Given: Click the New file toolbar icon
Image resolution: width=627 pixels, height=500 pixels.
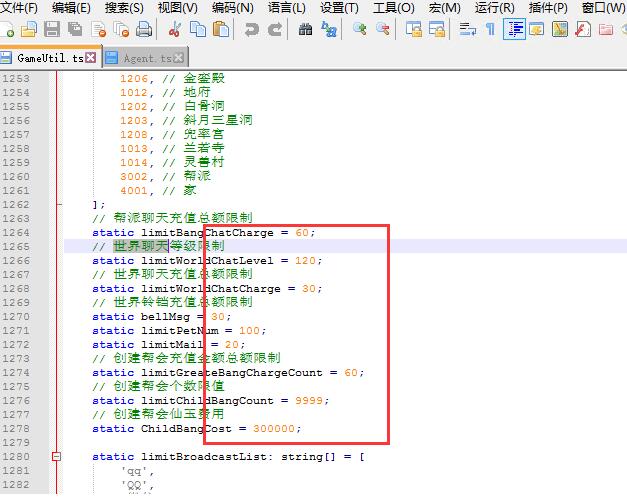Looking at the screenshot, I should [8, 30].
